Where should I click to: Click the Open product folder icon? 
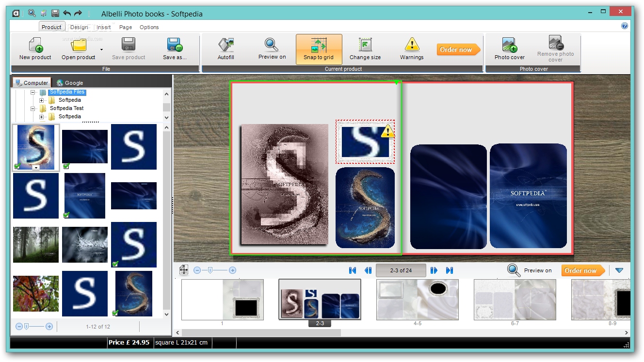pos(79,45)
